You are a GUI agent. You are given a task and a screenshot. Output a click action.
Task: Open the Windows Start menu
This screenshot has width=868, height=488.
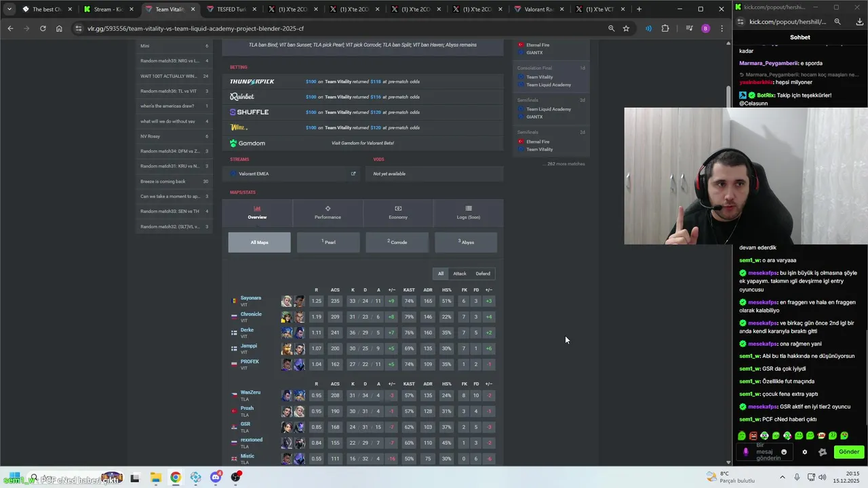pyautogui.click(x=14, y=477)
